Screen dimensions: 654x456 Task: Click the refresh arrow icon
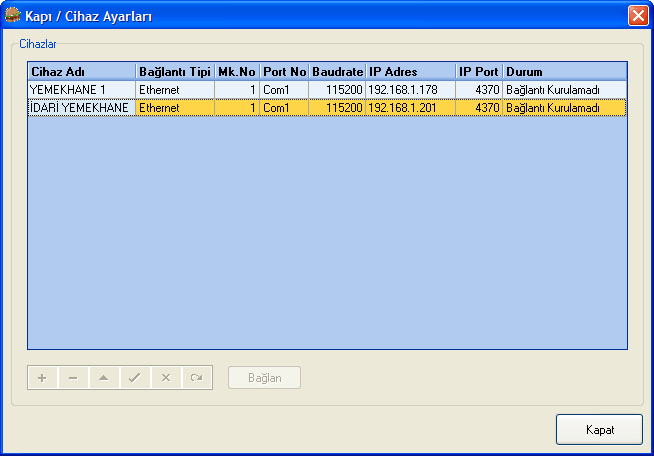tap(197, 378)
